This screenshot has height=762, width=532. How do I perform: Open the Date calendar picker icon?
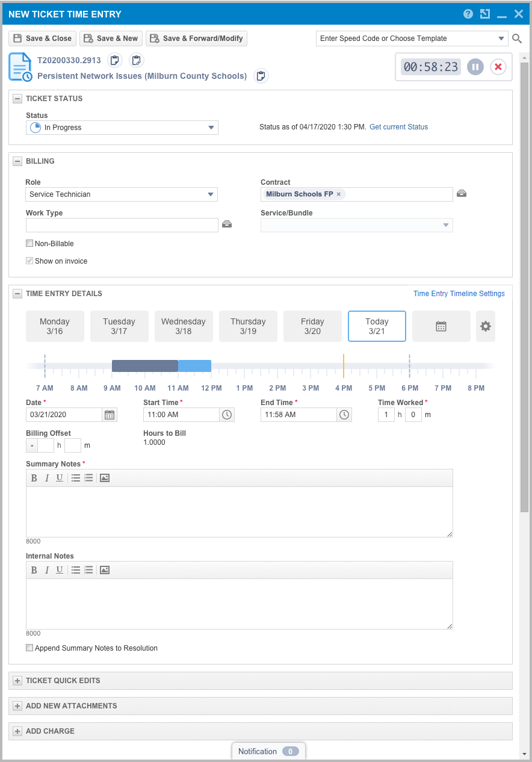point(110,415)
